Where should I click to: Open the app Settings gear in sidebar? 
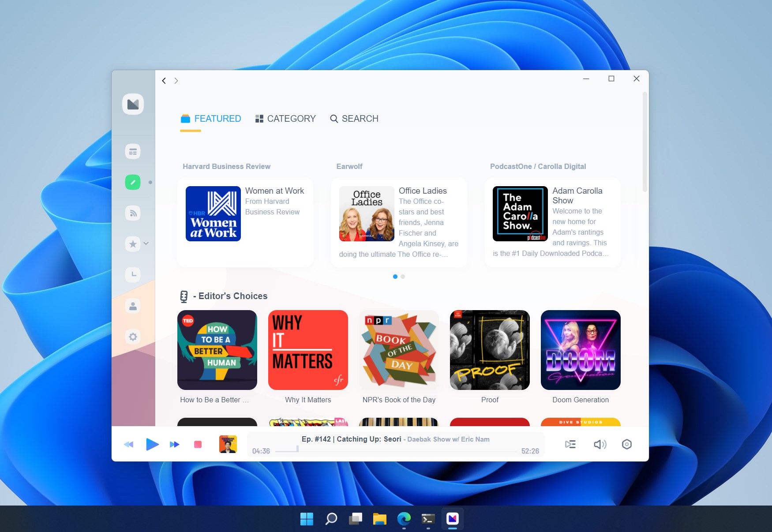[x=133, y=337]
